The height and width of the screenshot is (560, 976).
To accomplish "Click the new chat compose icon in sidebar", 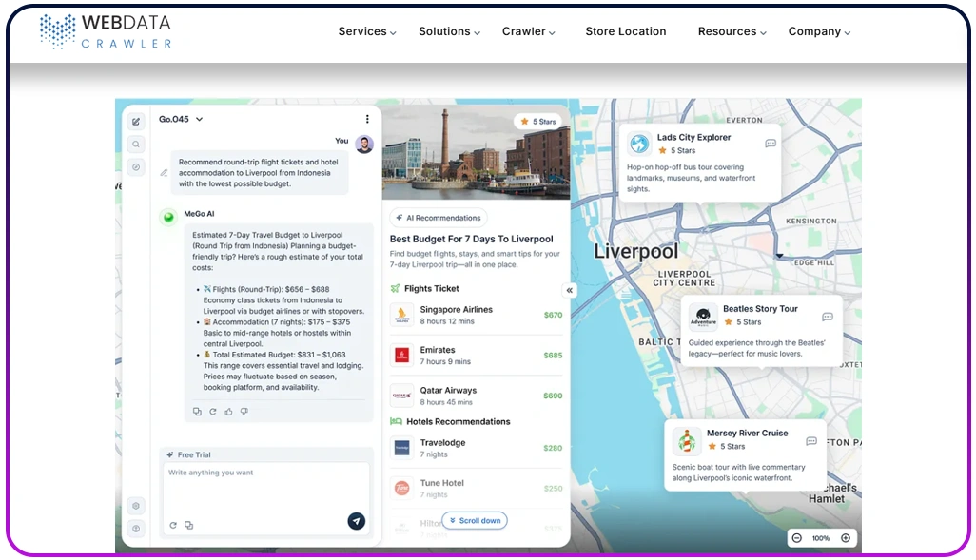I will pyautogui.click(x=136, y=121).
